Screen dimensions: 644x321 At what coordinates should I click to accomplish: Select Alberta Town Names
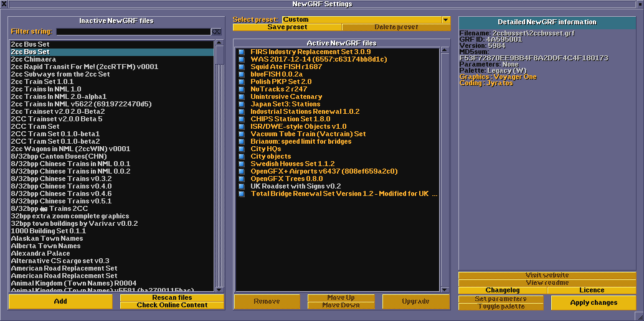pos(111,246)
